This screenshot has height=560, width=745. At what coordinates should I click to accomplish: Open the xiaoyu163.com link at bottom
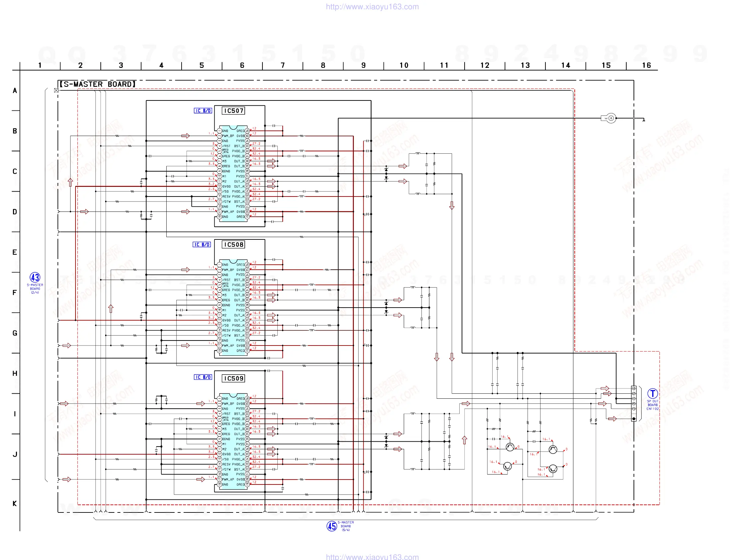372,557
